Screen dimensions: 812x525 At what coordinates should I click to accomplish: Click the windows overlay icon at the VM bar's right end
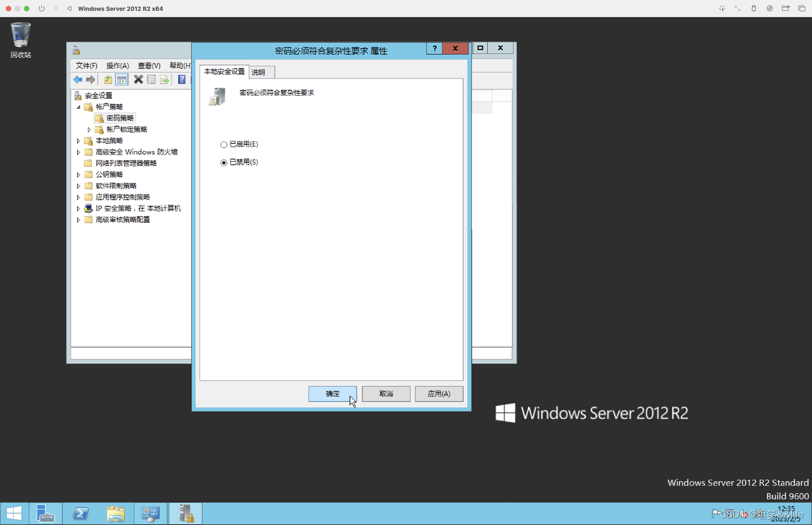(802, 8)
